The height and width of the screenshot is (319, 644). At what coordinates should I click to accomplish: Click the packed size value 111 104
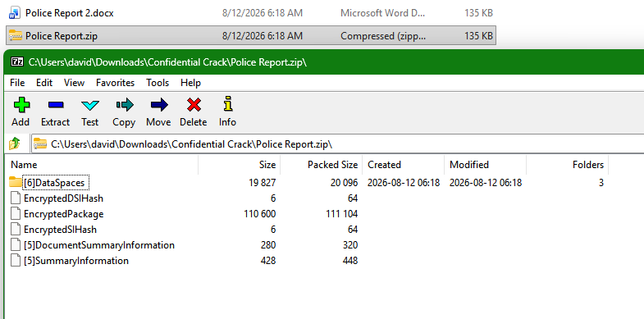click(342, 214)
